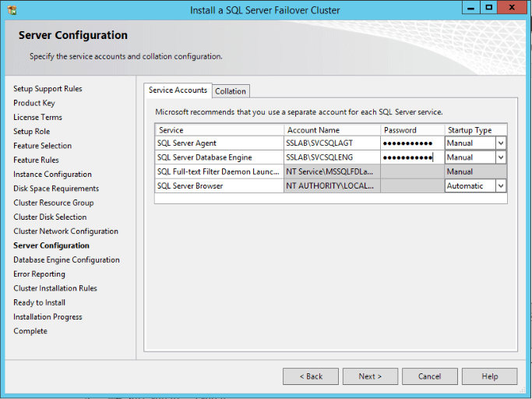Expand SQL Server Database Engine startup type
Screen dimensions: 532x399
(x=500, y=157)
